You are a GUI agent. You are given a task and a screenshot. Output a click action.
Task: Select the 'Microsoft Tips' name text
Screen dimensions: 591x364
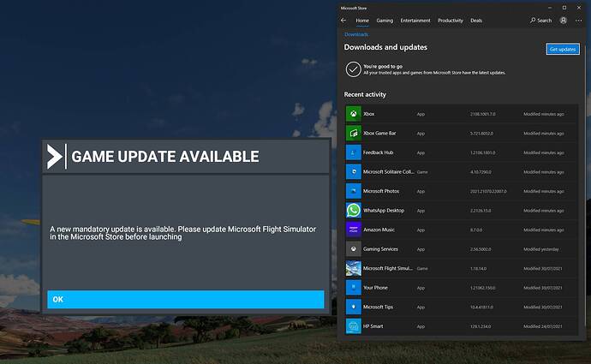click(378, 307)
